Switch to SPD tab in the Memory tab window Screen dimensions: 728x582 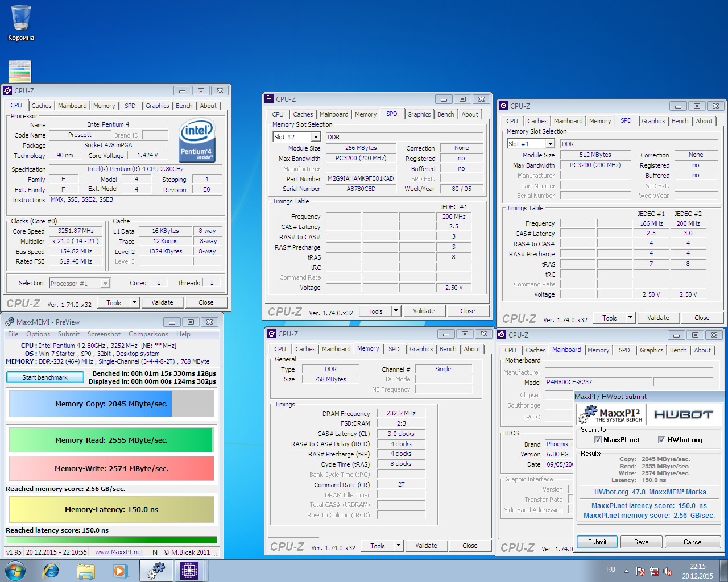[394, 349]
